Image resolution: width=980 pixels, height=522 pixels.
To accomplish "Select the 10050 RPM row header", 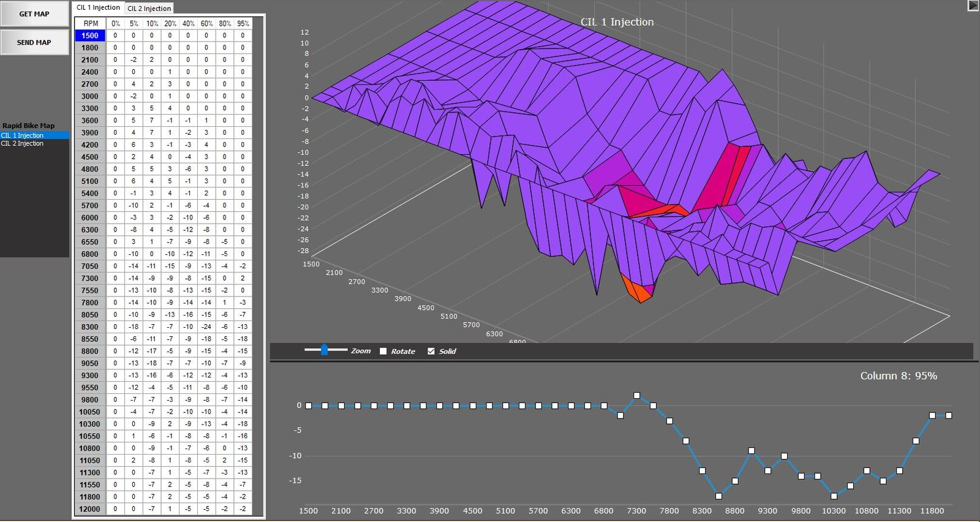I will [x=90, y=412].
